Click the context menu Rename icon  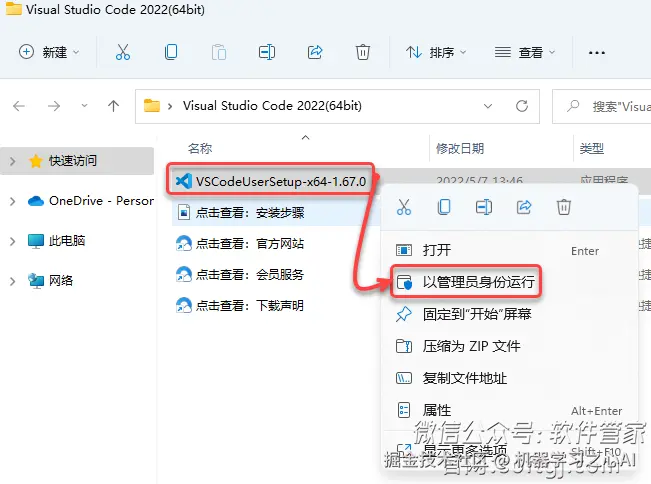point(484,207)
